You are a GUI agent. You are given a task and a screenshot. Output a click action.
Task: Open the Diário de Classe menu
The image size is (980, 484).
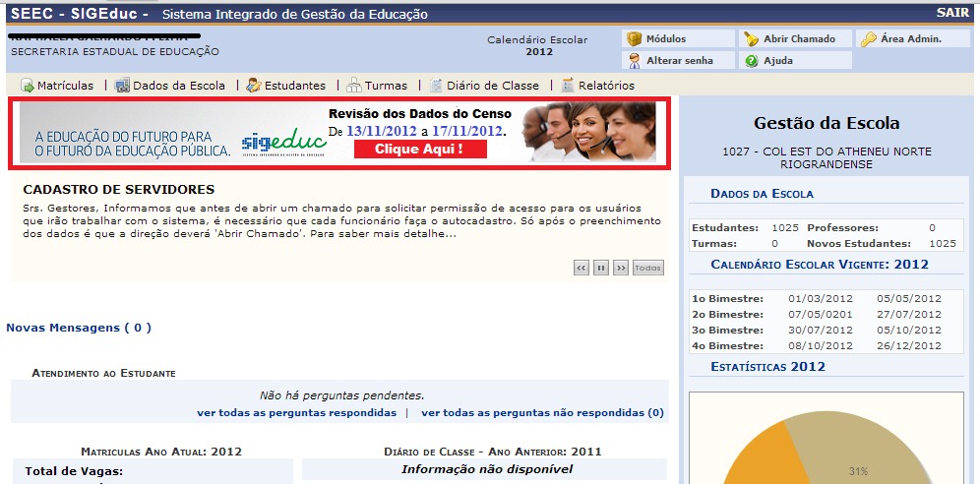coord(493,86)
